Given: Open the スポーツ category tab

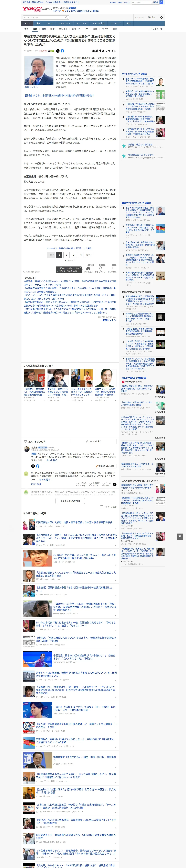Looking at the screenshot, I should click(x=76, y=29).
